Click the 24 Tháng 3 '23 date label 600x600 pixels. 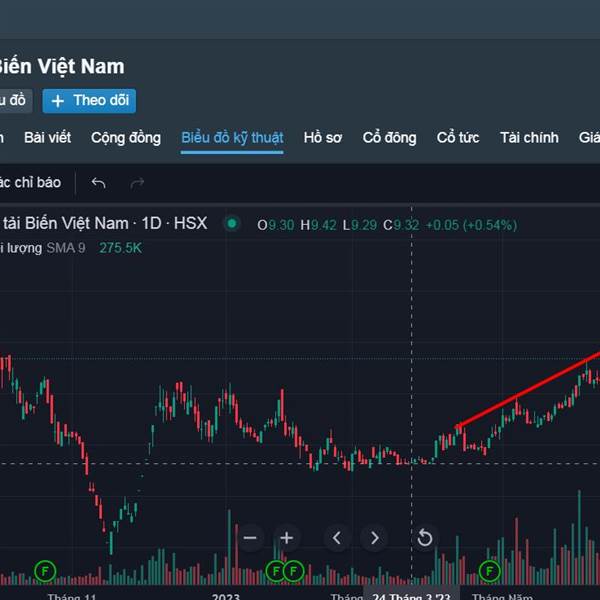tap(412, 595)
